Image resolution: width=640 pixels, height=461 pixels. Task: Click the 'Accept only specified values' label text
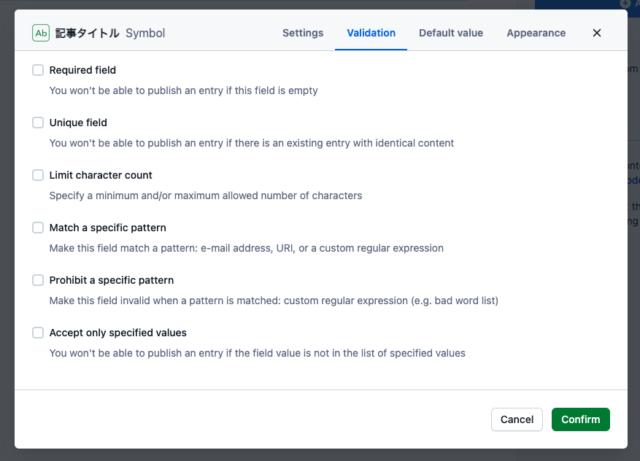118,332
